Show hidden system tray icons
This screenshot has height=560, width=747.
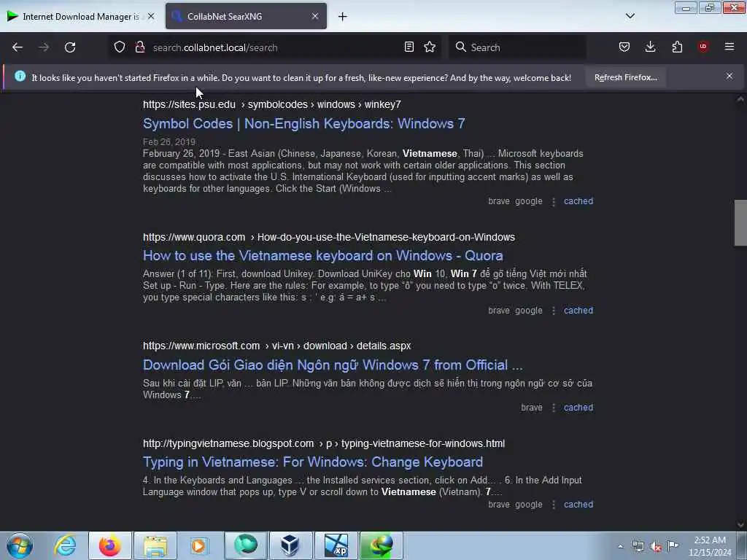click(x=620, y=546)
